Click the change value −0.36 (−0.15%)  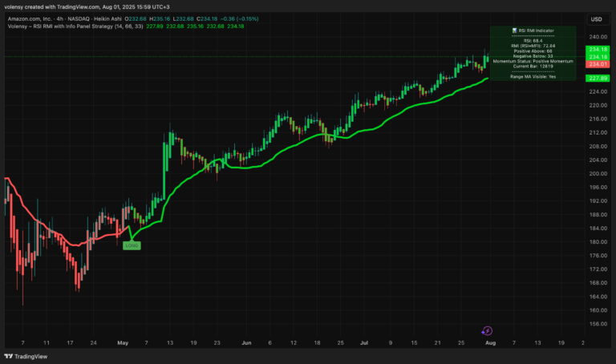(x=239, y=19)
